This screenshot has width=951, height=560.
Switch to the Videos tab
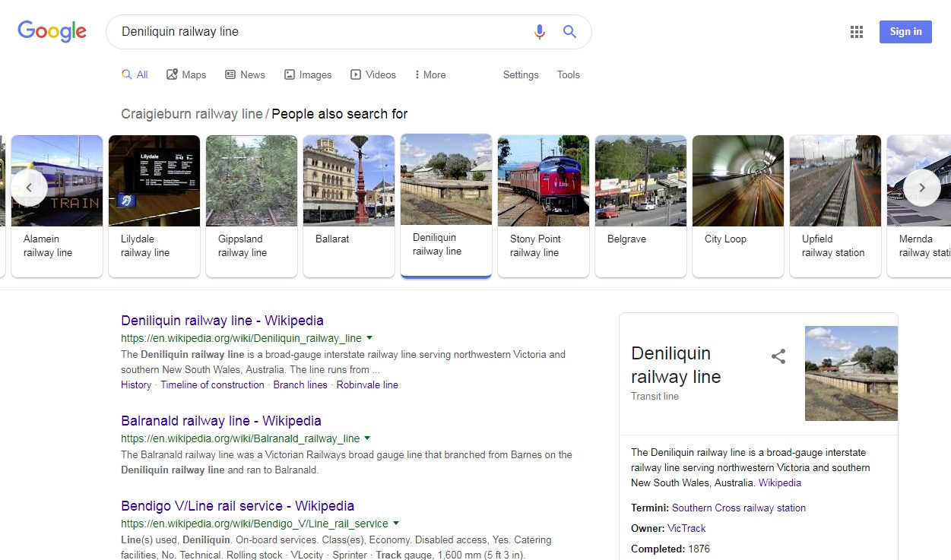coord(373,74)
